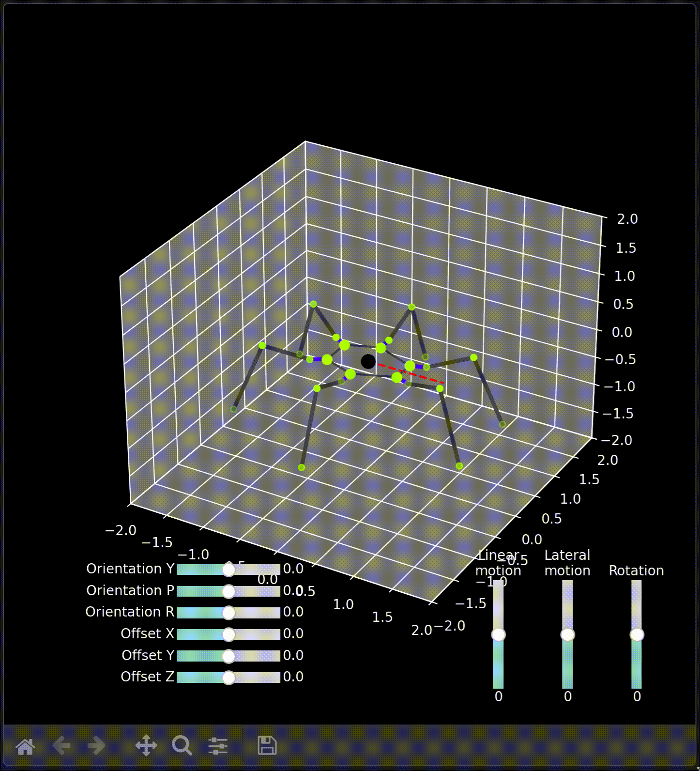
Task: Click the Offset Z label
Action: tap(148, 677)
